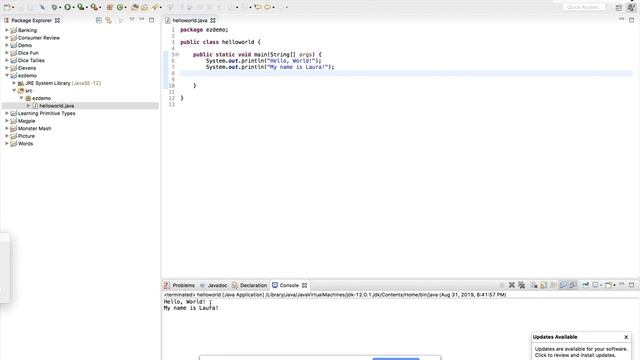Expand the Dice Fun project
The height and width of the screenshot is (360, 640).
(7, 53)
